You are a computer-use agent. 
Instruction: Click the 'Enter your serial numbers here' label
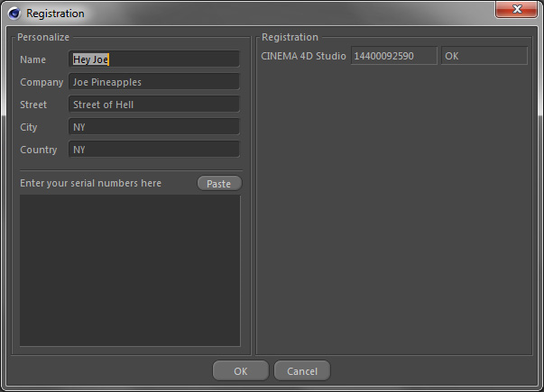pos(90,183)
